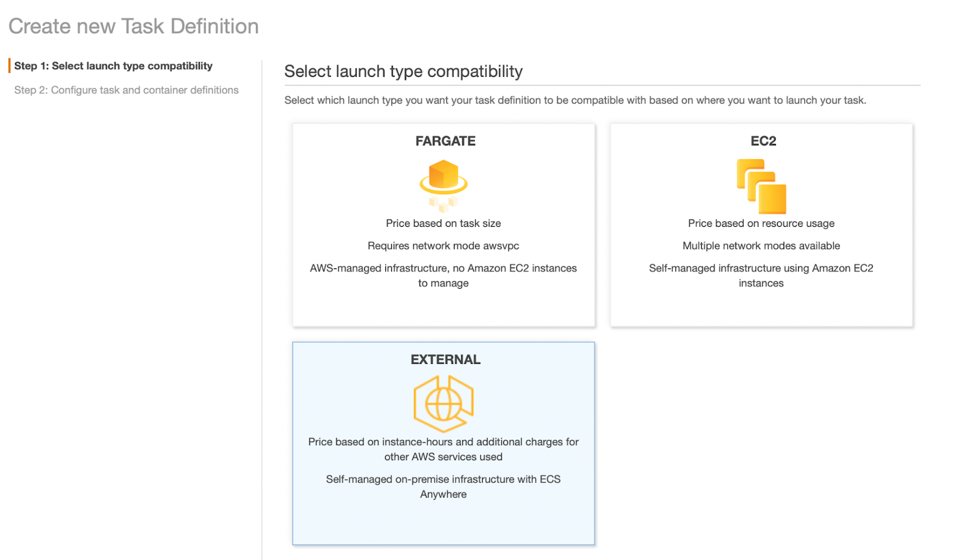963x560 pixels.
Task: Click "Requires network mode awsvpc" line
Action: click(x=444, y=246)
